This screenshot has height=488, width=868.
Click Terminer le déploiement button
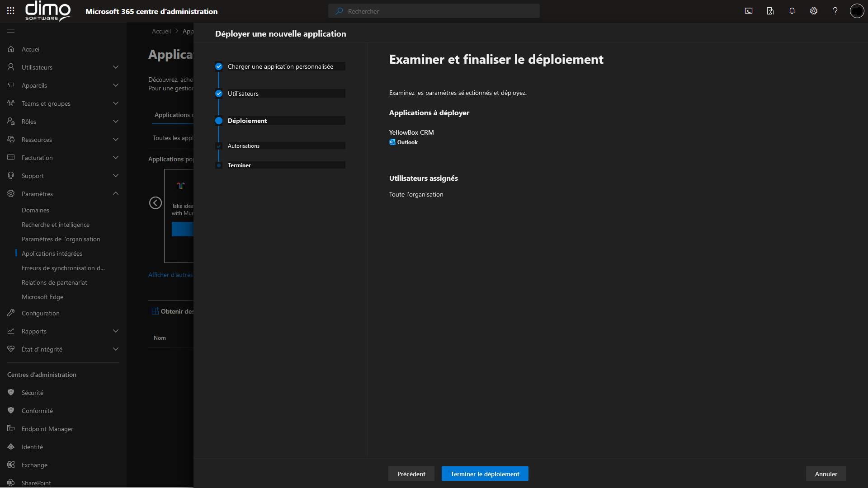[485, 474]
